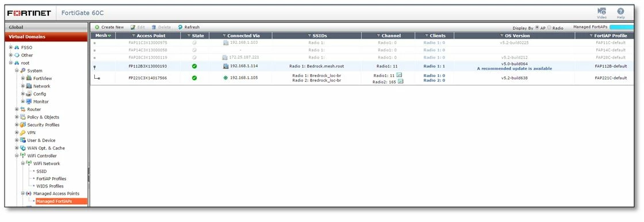The image size is (644, 222).
Task: Open WIDS Profiles tree item
Action: point(50,186)
